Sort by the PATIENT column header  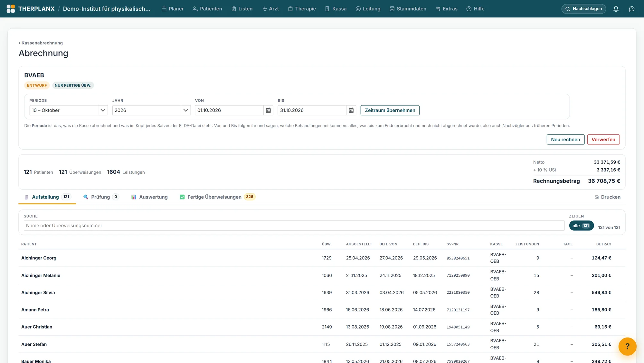(29, 244)
